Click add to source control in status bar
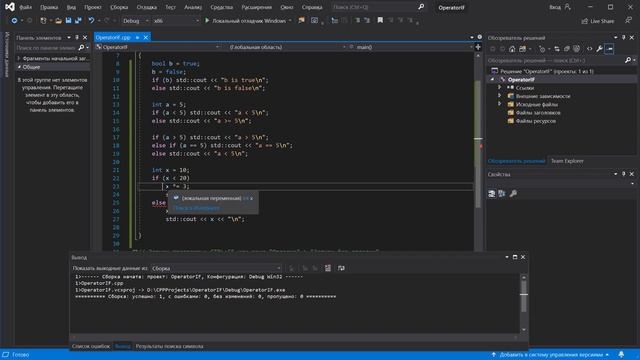 pos(551,355)
